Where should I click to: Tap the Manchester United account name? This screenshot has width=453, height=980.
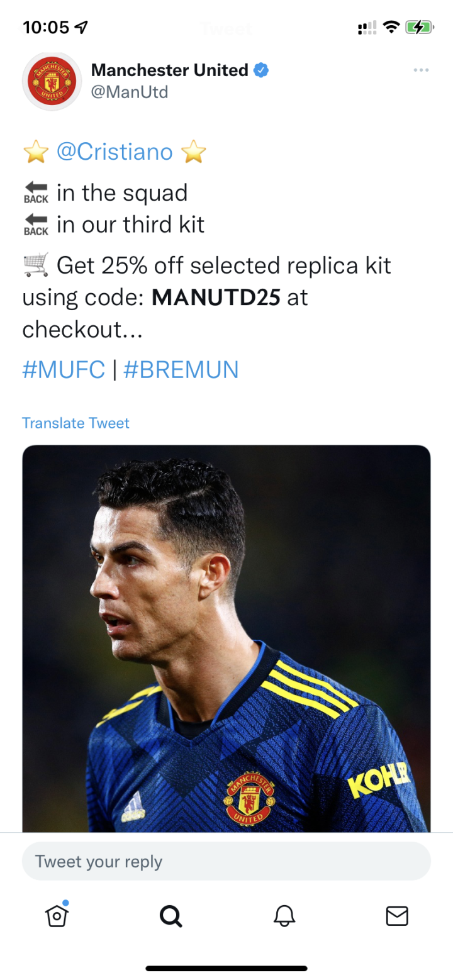point(170,70)
